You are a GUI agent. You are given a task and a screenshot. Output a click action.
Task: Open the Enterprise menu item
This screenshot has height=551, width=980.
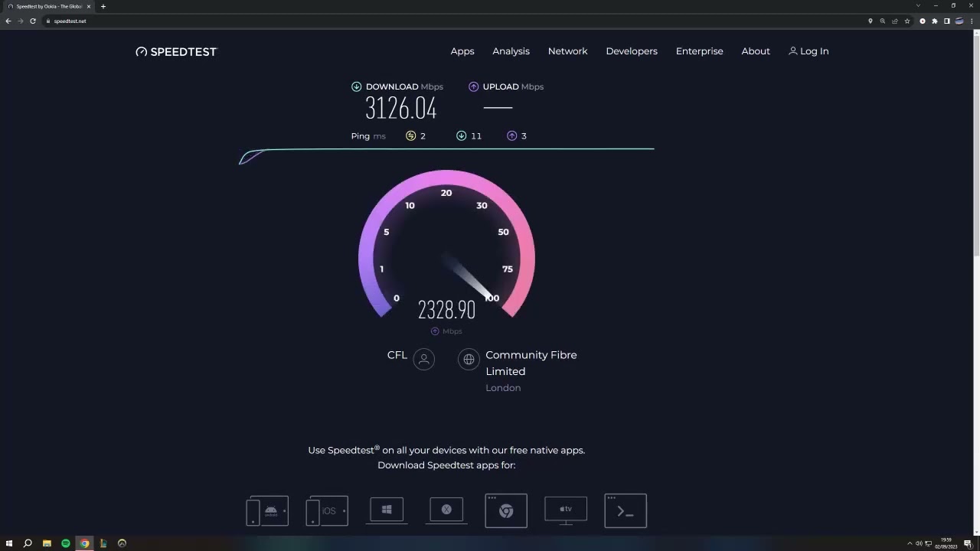[x=699, y=51]
